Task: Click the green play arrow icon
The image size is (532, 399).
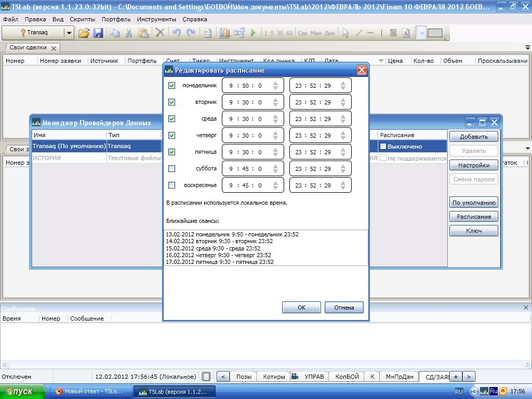Action: (253, 33)
